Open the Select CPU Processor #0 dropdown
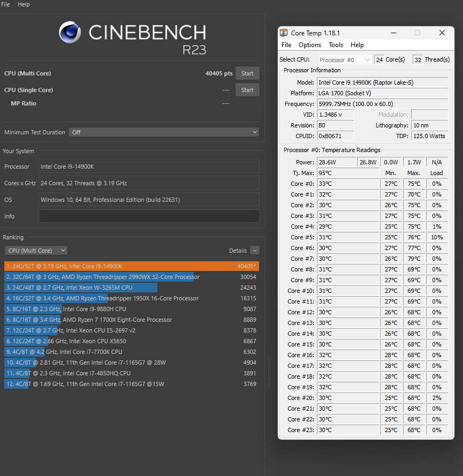Screen dimensions: 463x476 (x=345, y=60)
